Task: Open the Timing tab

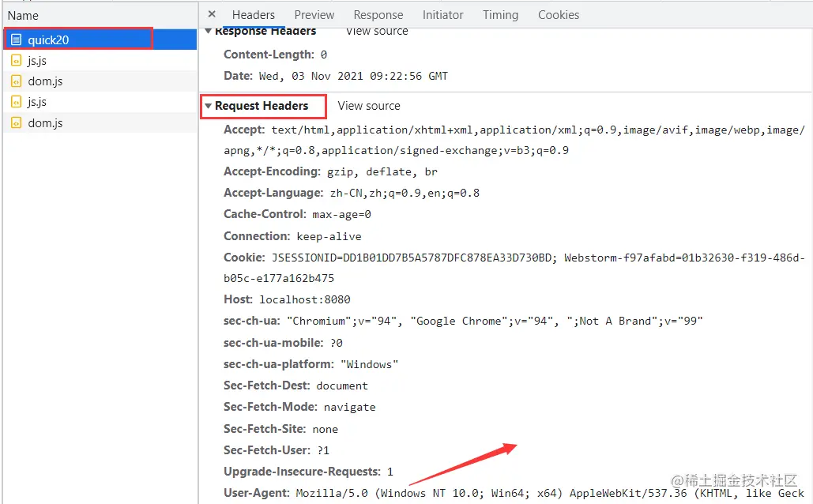Action: (x=500, y=15)
